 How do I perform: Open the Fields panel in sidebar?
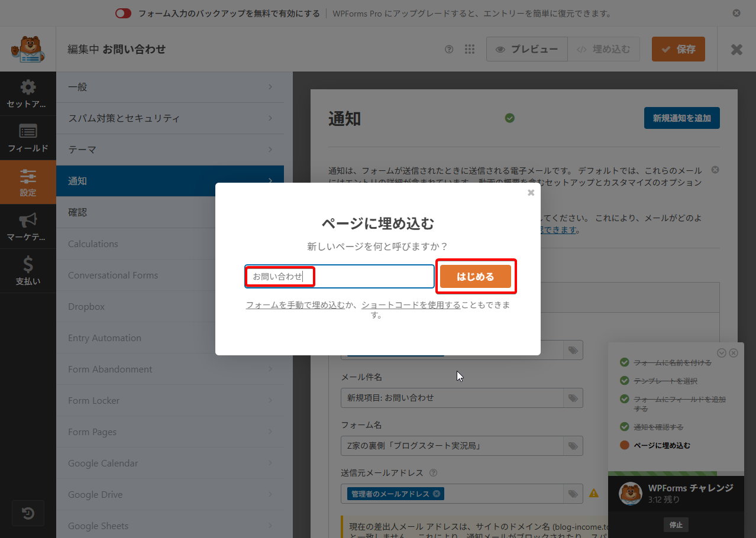pos(28,138)
